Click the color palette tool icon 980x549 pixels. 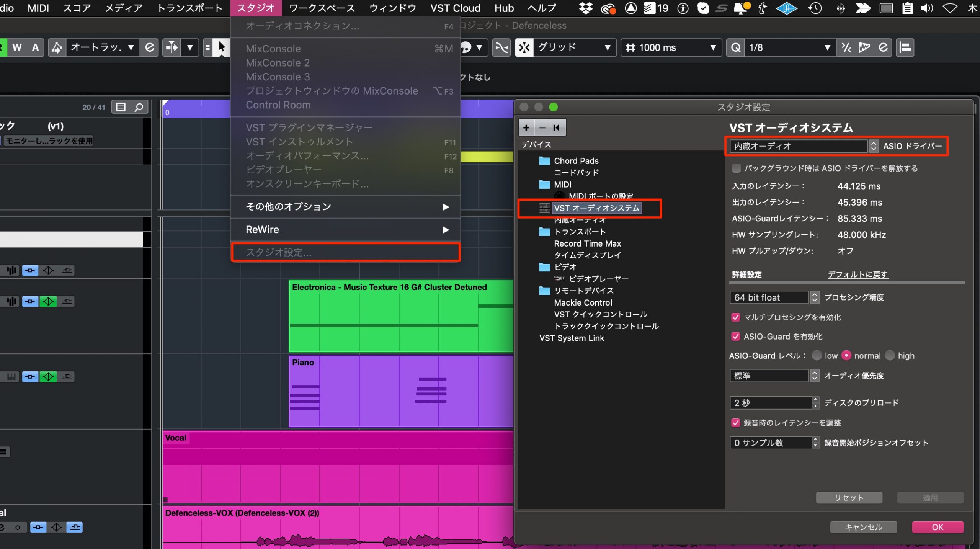pyautogui.click(x=466, y=47)
